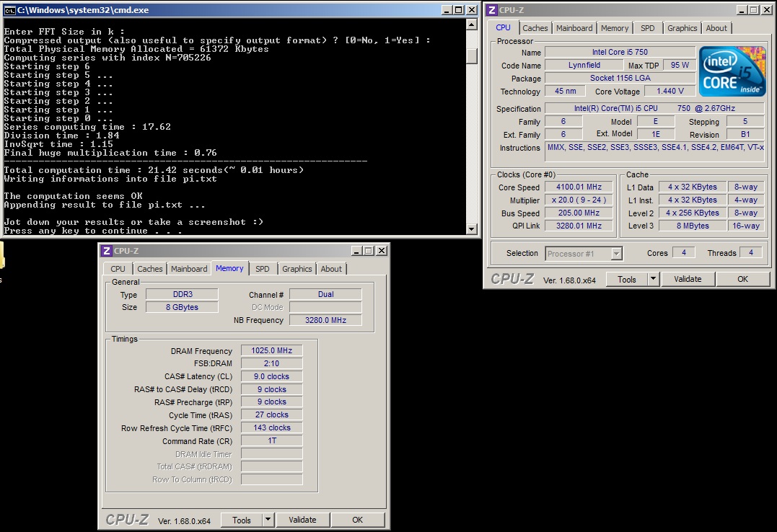777x532 pixels.
Task: Click the Code Name value Lynnfield
Action: click(584, 65)
